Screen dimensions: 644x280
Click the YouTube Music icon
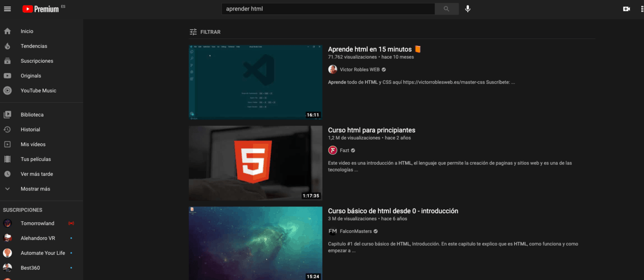point(8,90)
